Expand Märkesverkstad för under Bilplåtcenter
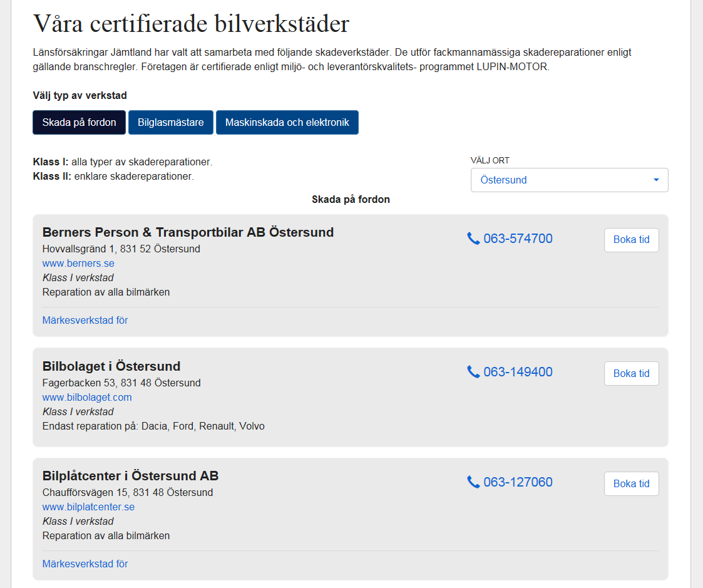This screenshot has height=588, width=703. click(x=85, y=564)
